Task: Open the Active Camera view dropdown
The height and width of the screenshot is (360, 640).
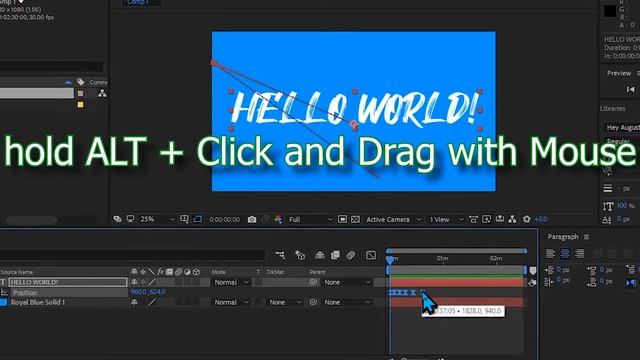Action: tap(393, 220)
